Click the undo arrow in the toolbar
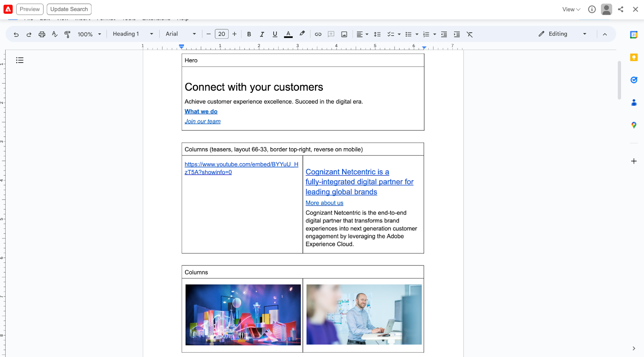 (16, 34)
